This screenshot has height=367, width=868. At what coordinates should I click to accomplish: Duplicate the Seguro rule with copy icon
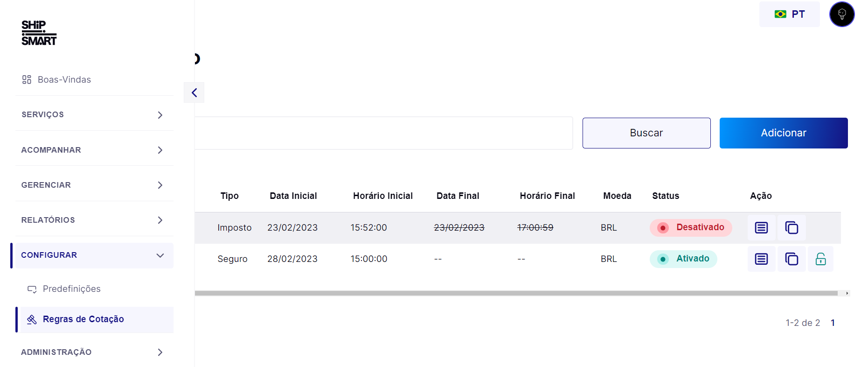(792, 259)
